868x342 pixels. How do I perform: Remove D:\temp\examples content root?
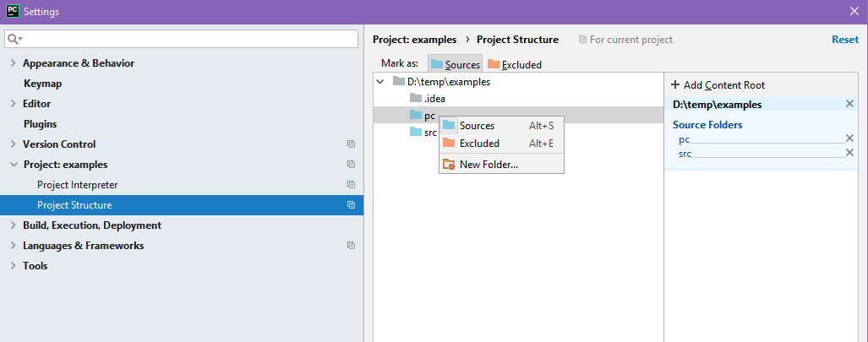point(849,104)
